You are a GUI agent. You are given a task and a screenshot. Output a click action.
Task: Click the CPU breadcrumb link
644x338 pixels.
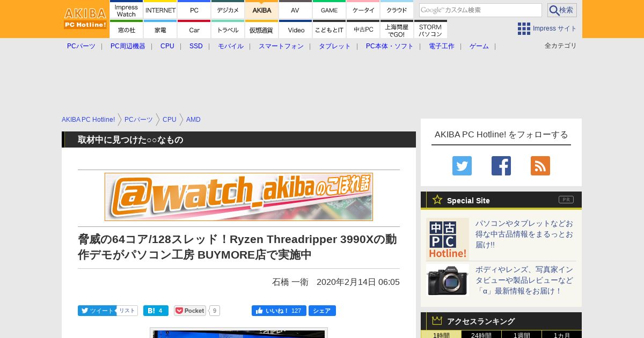click(170, 120)
